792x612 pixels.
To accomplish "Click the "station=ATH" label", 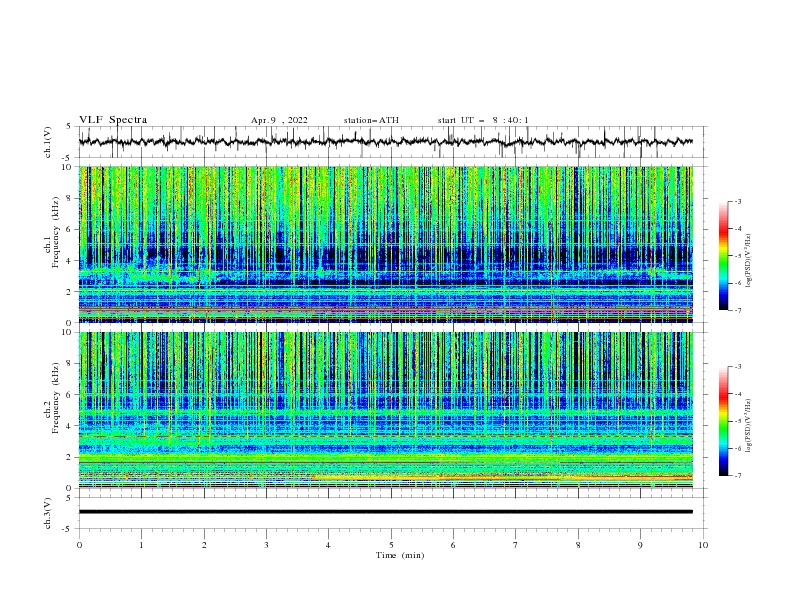I will (371, 120).
